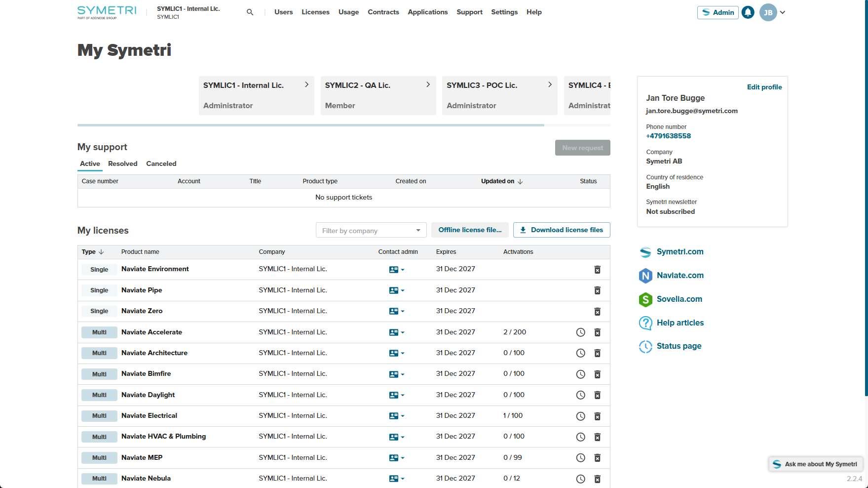
Task: Open contact admin dropdown for Naviate Architecture
Action: tap(397, 353)
